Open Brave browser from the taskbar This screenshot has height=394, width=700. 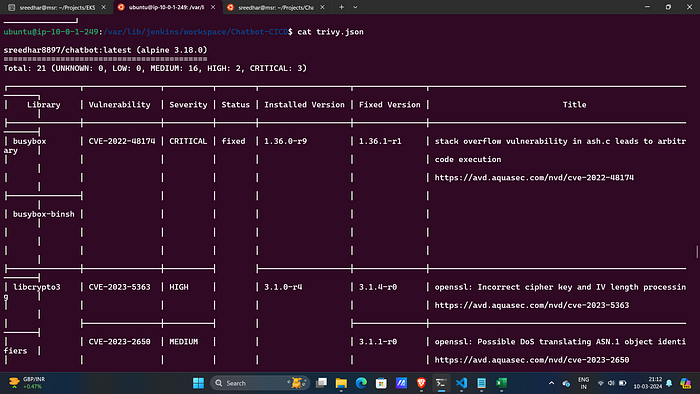tap(421, 383)
